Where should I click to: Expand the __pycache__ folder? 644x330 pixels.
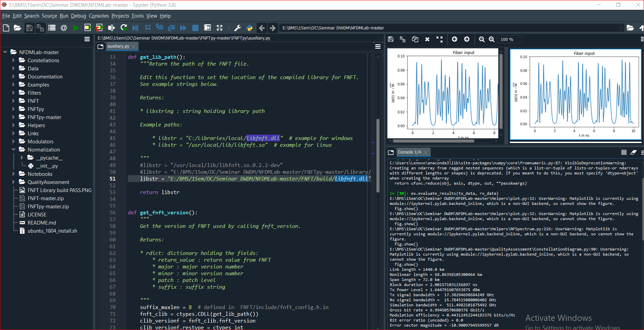(22, 158)
